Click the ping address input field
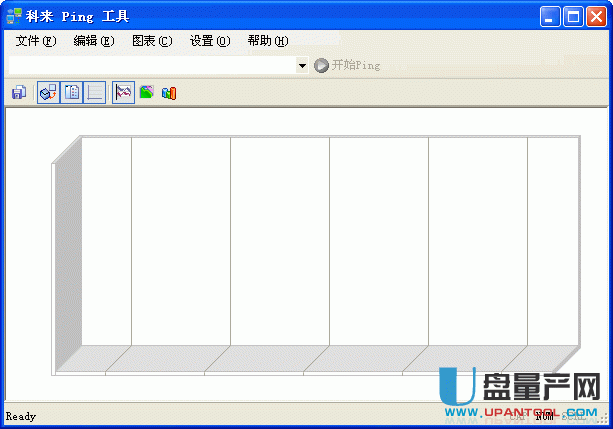Image resolution: width=613 pixels, height=429 pixels. point(152,66)
